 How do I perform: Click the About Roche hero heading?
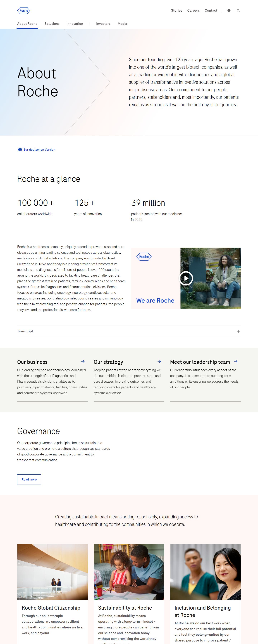(38, 82)
